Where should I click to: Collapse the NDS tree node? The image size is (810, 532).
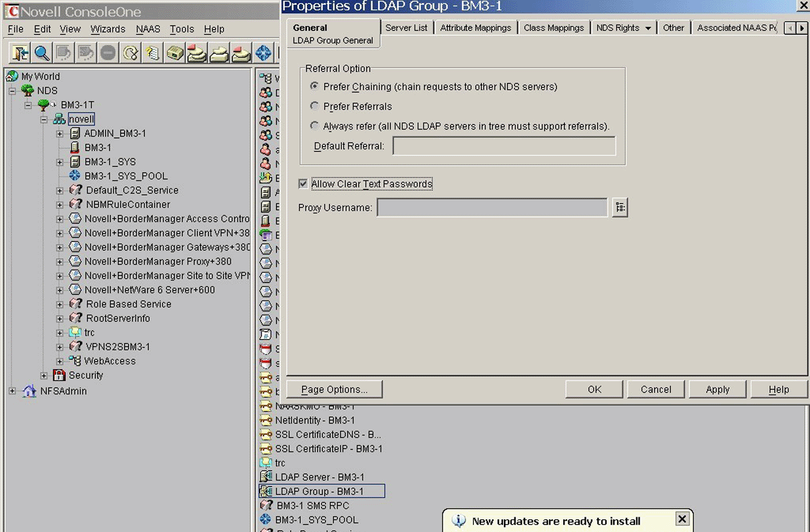click(x=12, y=90)
